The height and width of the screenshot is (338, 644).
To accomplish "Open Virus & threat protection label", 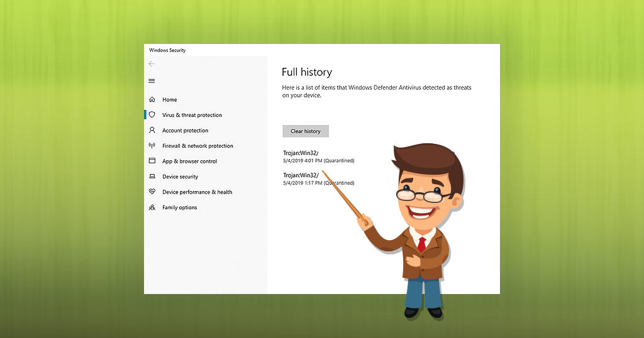I will [192, 115].
